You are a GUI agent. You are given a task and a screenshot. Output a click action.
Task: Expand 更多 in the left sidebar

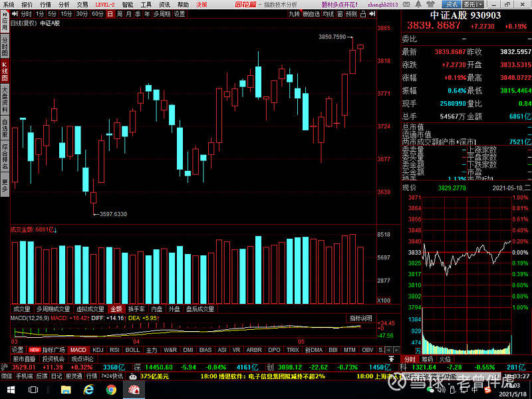pyautogui.click(x=5, y=186)
